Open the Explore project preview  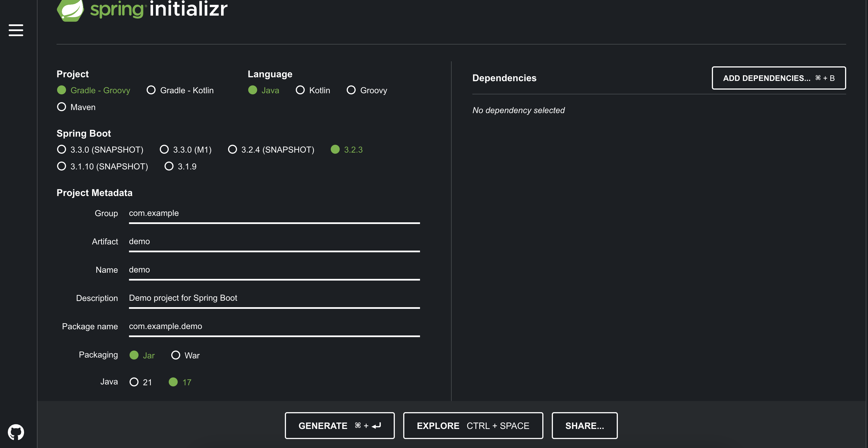pyautogui.click(x=473, y=426)
